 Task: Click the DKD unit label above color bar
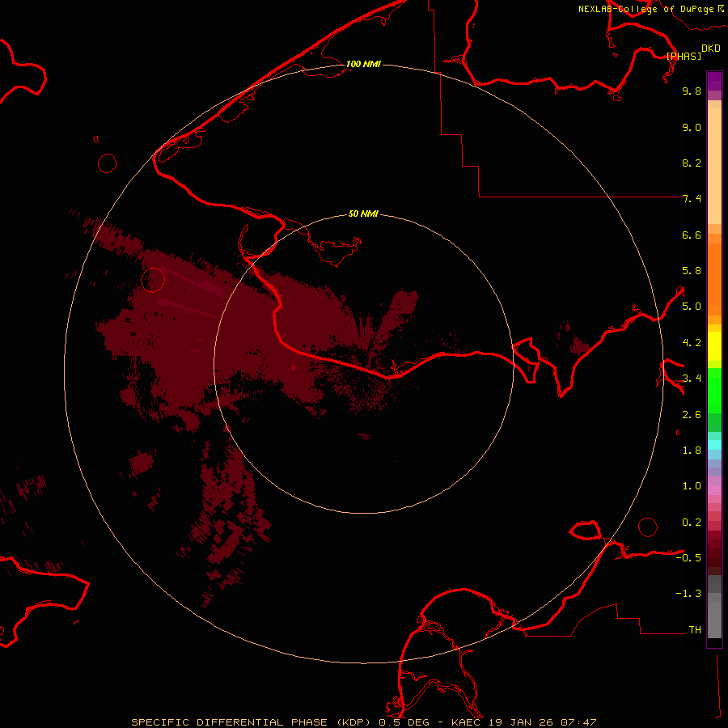point(711,49)
